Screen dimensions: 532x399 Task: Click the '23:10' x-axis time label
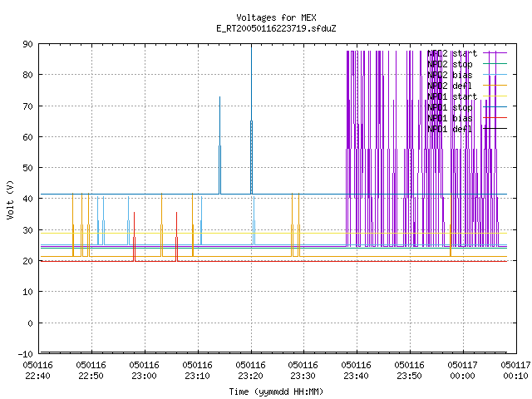(198, 377)
